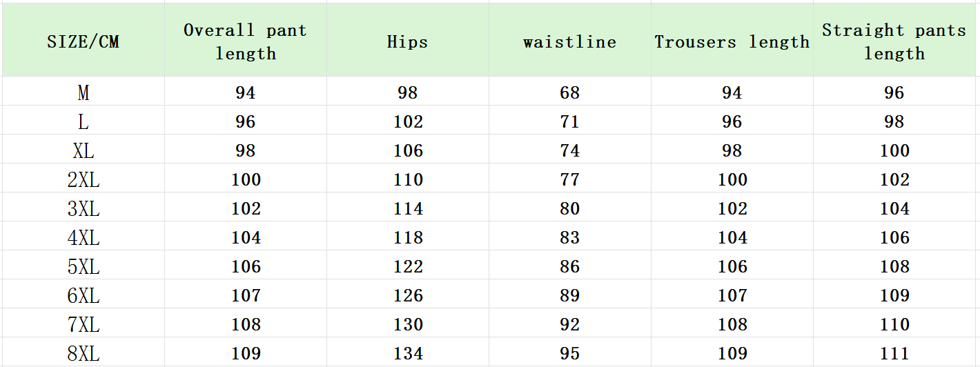Select Straight pants length 111 cell
The width and height of the screenshot is (980, 367).
pyautogui.click(x=894, y=354)
